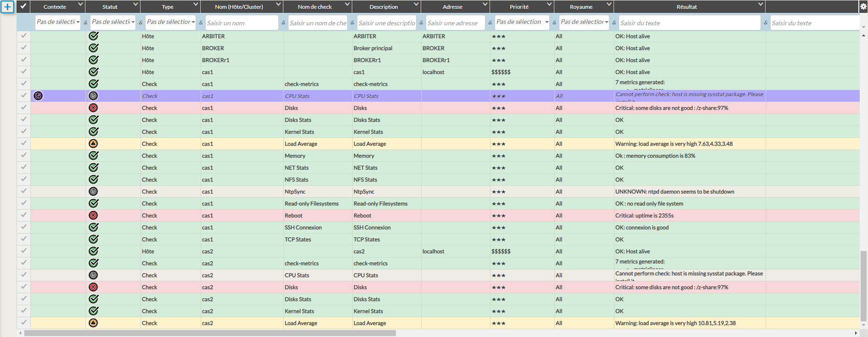Click the maintenance context icon on CPU Stats row
Viewport: 868px width, 337px height.
[x=38, y=96]
